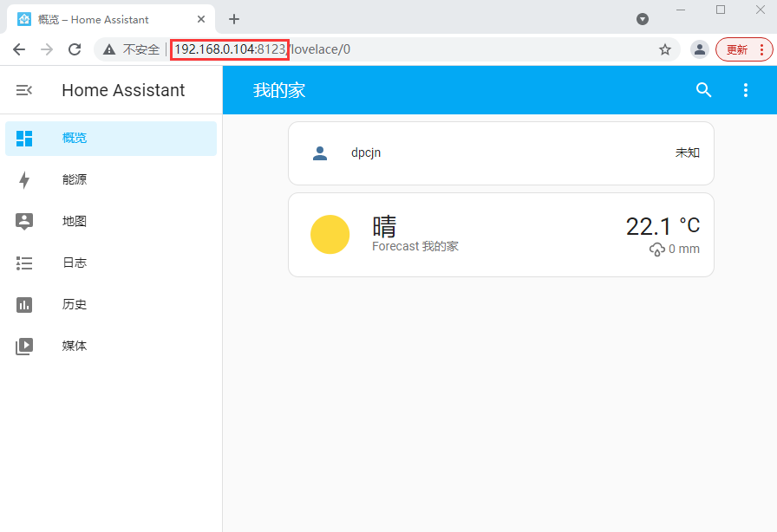Click the 不安全 security label

(141, 49)
